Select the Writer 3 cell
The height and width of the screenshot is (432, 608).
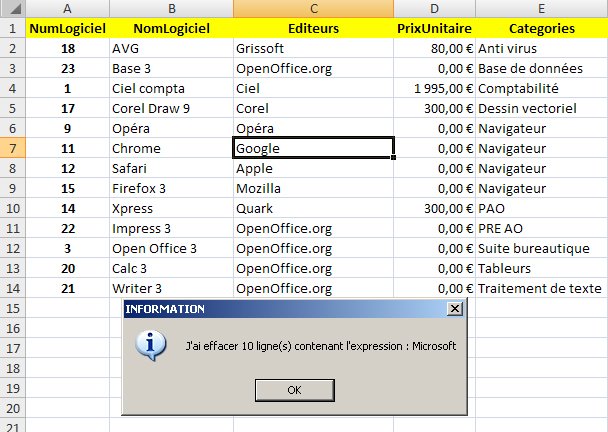[x=171, y=288]
